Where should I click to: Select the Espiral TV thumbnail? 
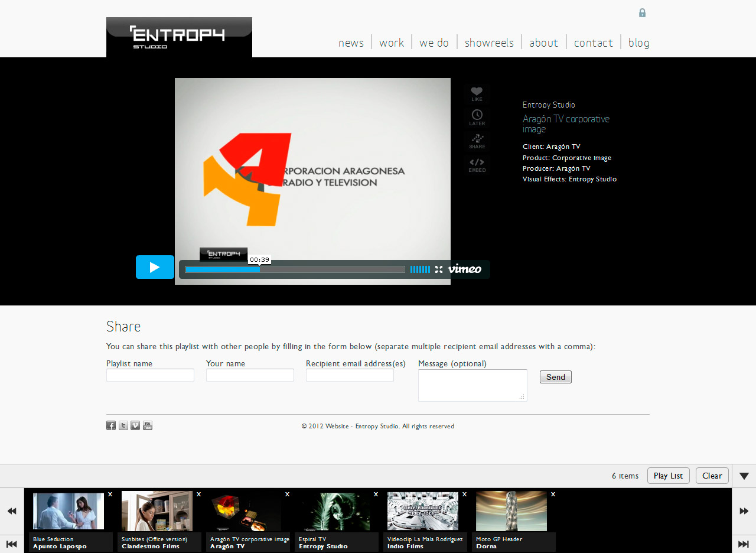tap(334, 511)
